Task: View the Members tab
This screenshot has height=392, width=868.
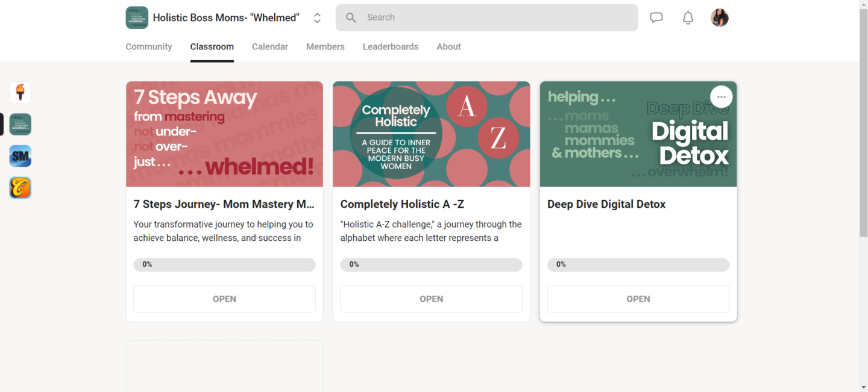Action: [325, 46]
